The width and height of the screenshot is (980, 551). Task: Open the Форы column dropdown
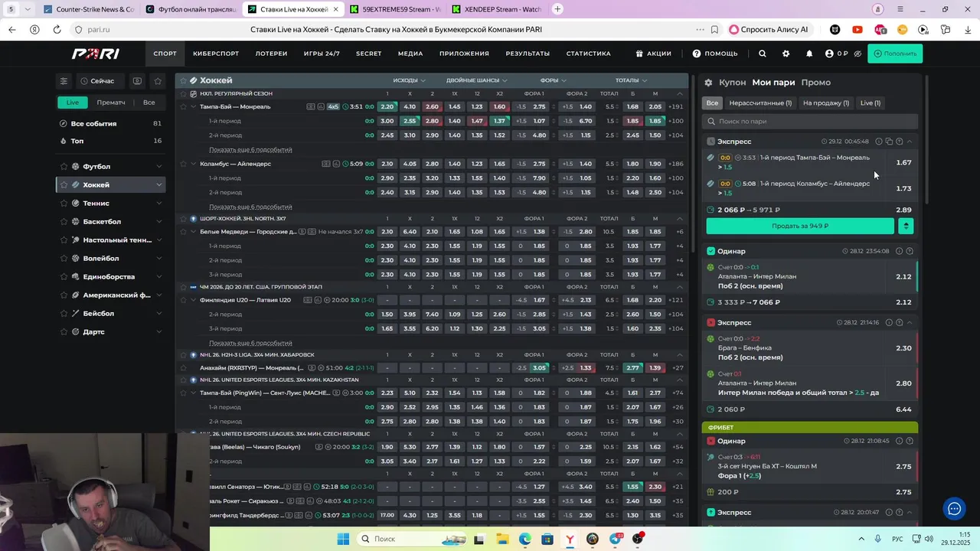(x=554, y=80)
